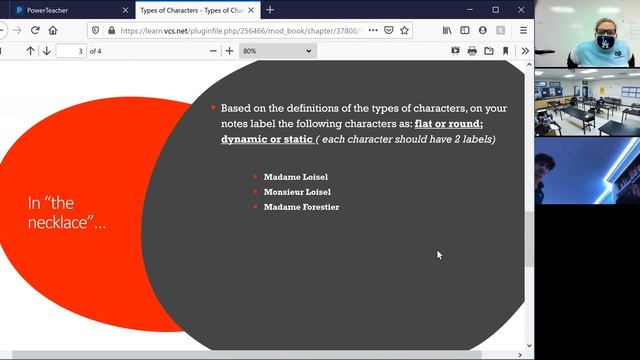Click the URL address bar

(241, 31)
